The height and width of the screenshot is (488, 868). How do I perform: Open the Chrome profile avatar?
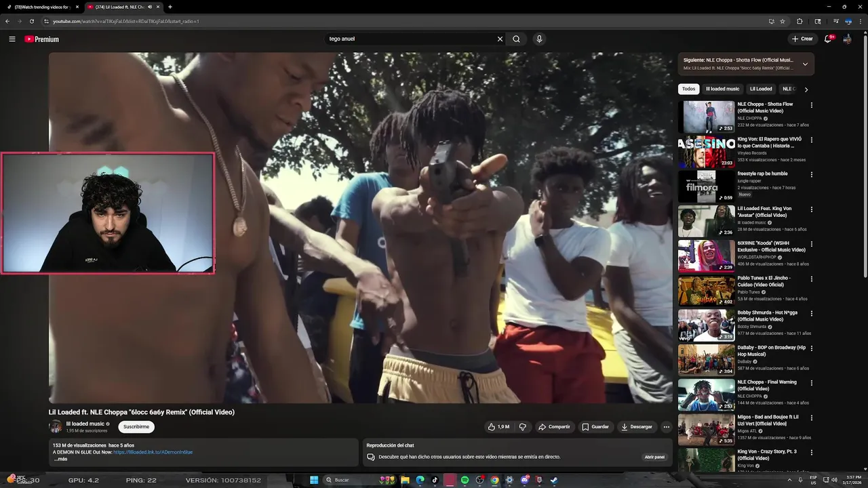coord(848,21)
